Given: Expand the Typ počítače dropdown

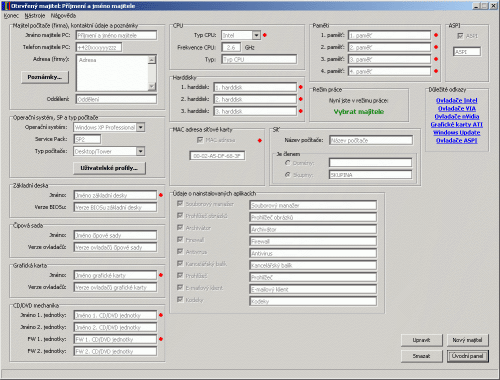Looking at the screenshot, I should [x=141, y=151].
